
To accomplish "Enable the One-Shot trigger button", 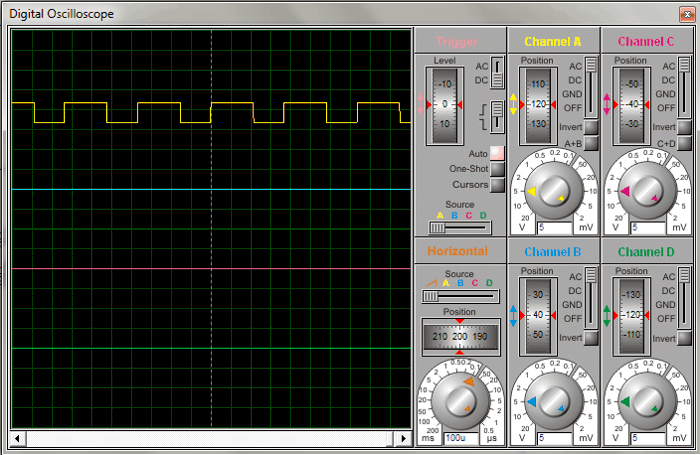I will point(497,169).
